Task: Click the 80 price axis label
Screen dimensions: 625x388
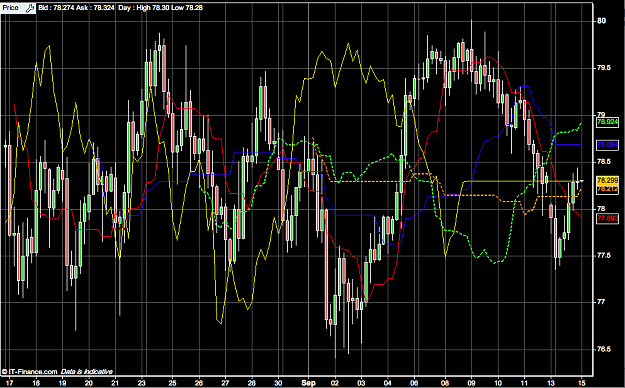Action: point(602,21)
